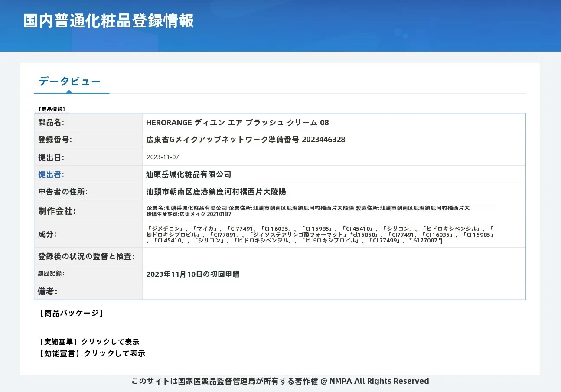Click the page title 国内普通化粧品登録情報

point(108,21)
